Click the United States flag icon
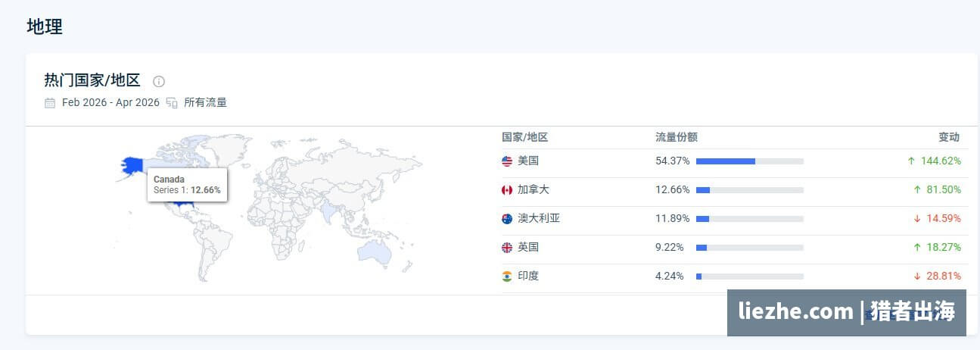 pos(507,161)
